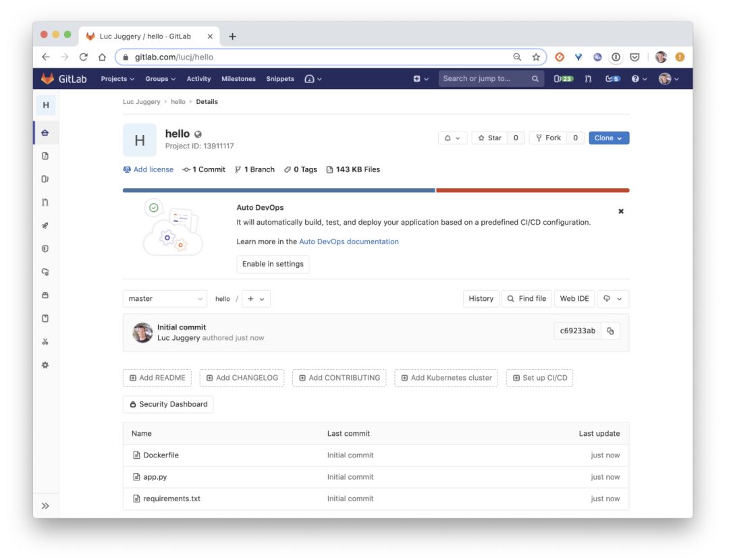Click Enable in settings button
Image resolution: width=729 pixels, height=560 pixels.
point(273,264)
